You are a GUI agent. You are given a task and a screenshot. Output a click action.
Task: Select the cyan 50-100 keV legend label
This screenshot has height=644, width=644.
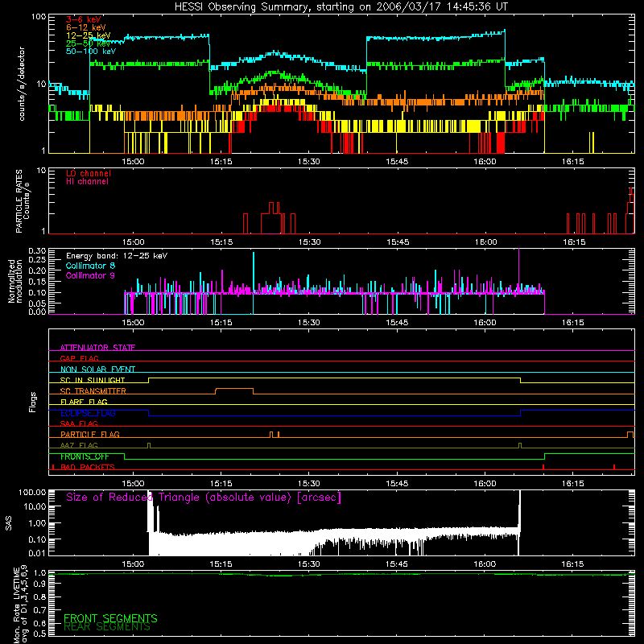pos(91,52)
